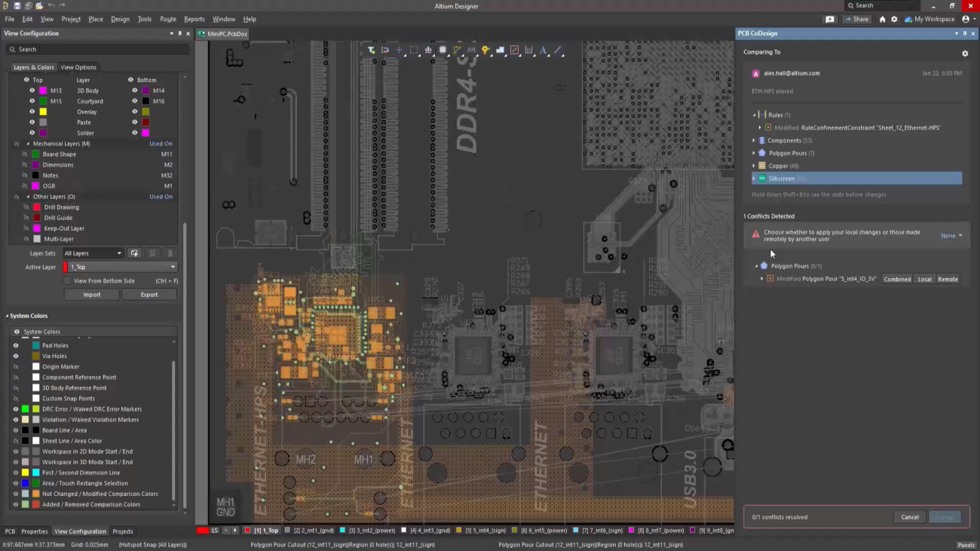Select the via placement tool
This screenshot has height=551, width=980.
pos(485,50)
